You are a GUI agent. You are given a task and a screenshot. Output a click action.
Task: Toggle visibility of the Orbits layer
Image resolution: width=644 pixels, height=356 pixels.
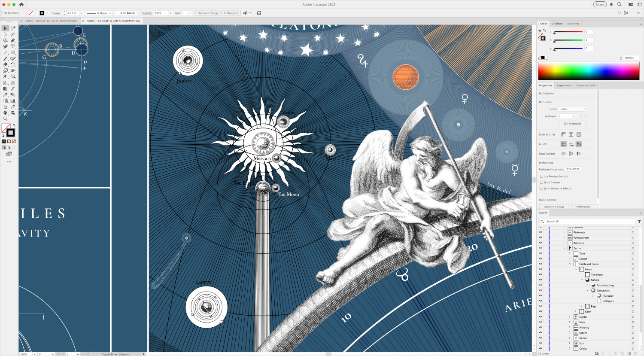click(x=541, y=348)
